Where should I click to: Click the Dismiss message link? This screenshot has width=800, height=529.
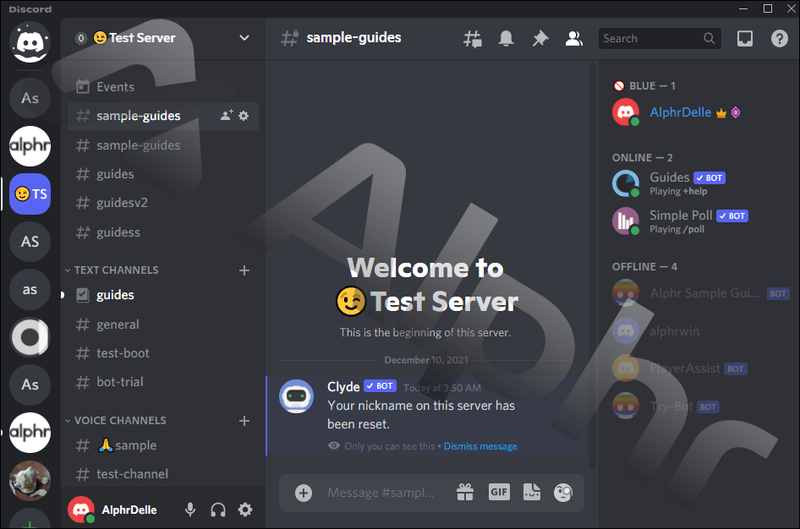point(480,446)
